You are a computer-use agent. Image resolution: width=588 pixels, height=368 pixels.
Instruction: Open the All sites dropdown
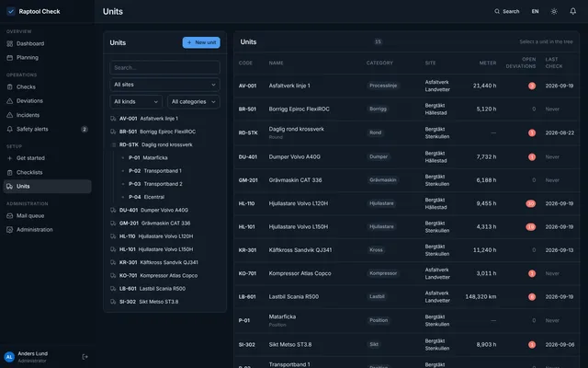click(164, 85)
